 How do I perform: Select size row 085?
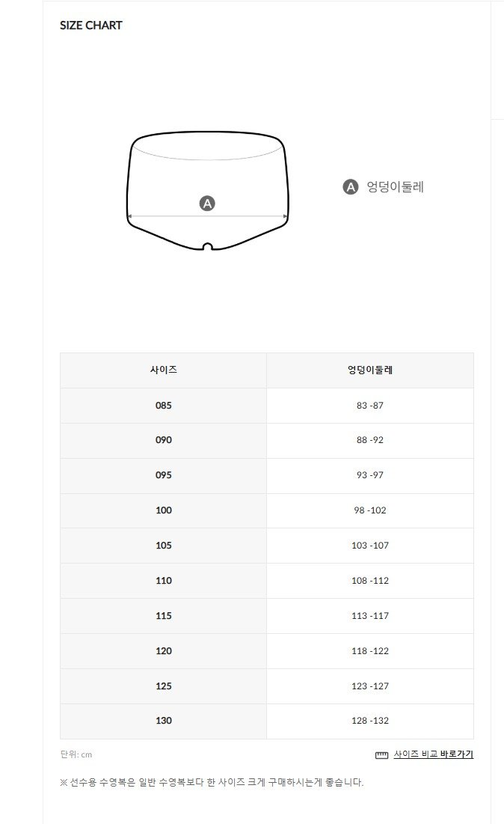[267, 405]
